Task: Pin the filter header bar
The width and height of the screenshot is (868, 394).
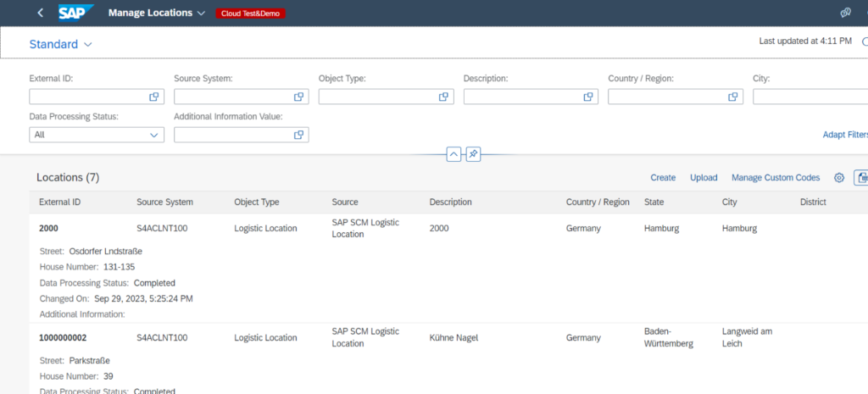Action: [x=474, y=154]
